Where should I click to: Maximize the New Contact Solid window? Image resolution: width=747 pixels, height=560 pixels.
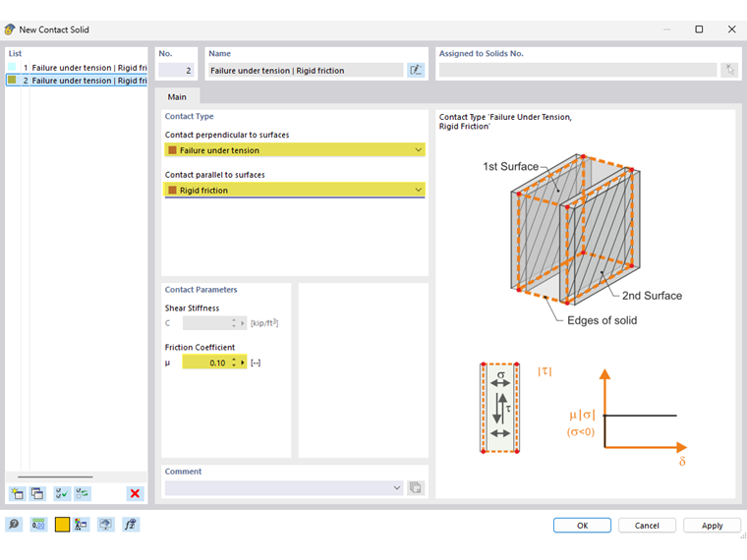point(699,29)
